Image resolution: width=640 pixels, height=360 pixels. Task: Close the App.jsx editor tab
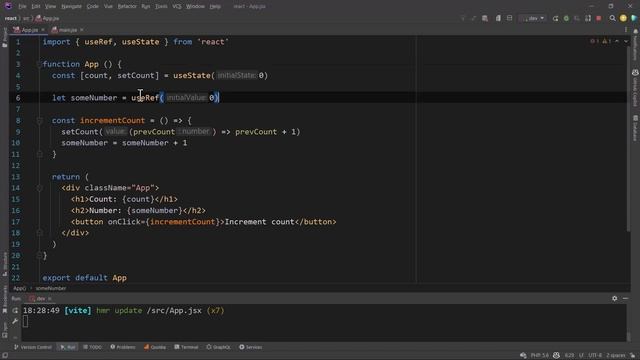pos(43,30)
